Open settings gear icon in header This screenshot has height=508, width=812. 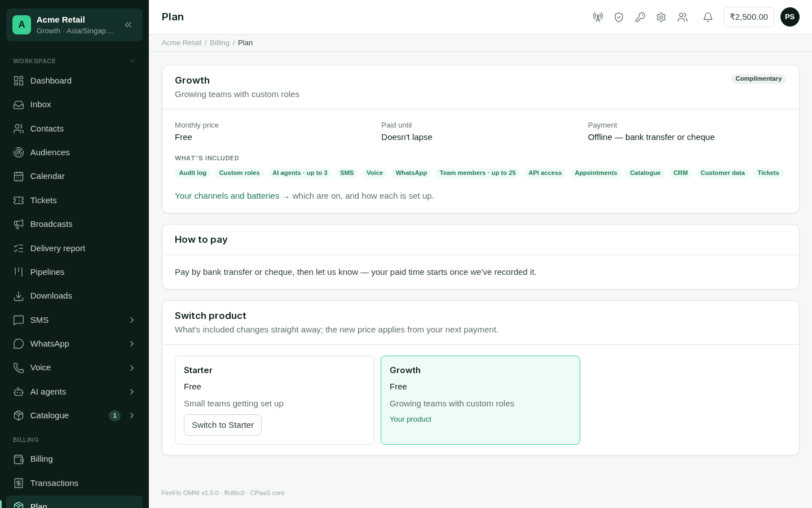(x=661, y=17)
